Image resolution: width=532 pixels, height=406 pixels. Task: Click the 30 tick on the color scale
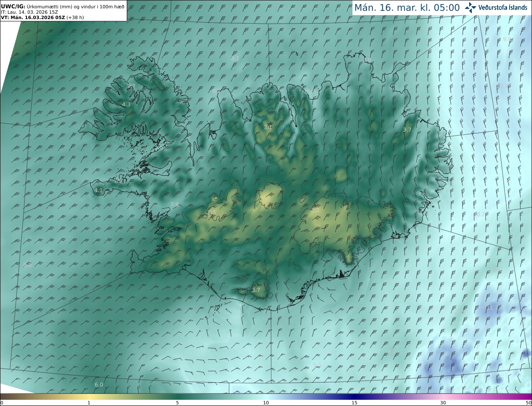(x=443, y=403)
